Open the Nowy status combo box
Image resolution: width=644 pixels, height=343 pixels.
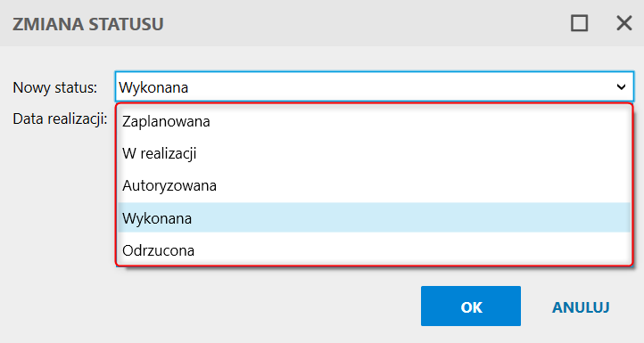[x=374, y=87]
